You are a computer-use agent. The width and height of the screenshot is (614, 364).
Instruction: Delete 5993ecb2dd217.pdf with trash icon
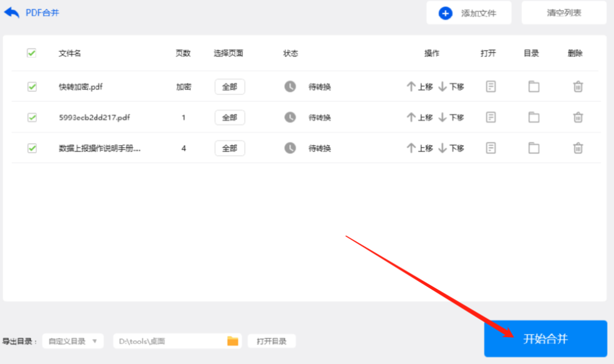[x=578, y=118]
